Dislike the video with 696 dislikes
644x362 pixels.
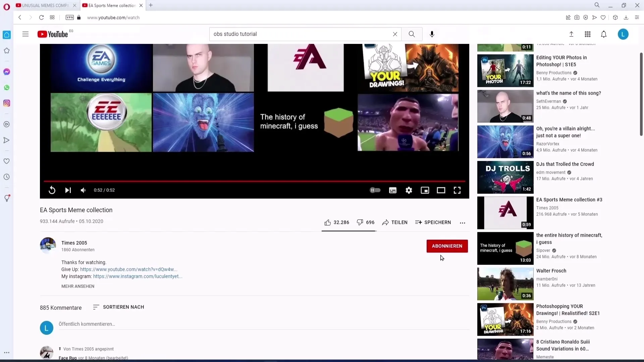click(x=366, y=222)
